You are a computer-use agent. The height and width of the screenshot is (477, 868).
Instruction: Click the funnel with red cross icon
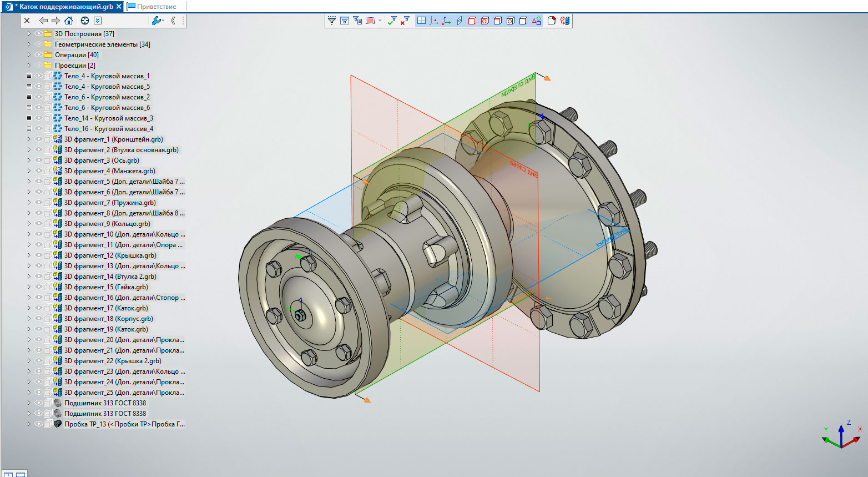point(405,21)
